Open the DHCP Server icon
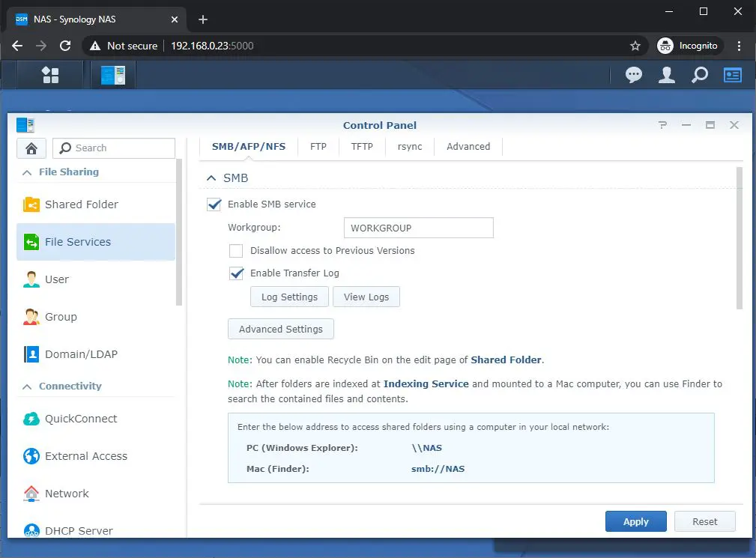756x558 pixels. (x=31, y=530)
